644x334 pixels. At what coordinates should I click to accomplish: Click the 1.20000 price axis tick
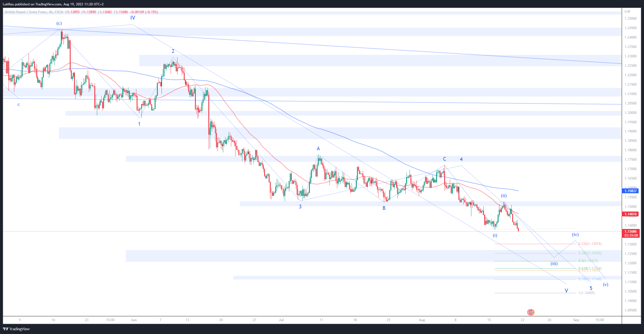630,113
